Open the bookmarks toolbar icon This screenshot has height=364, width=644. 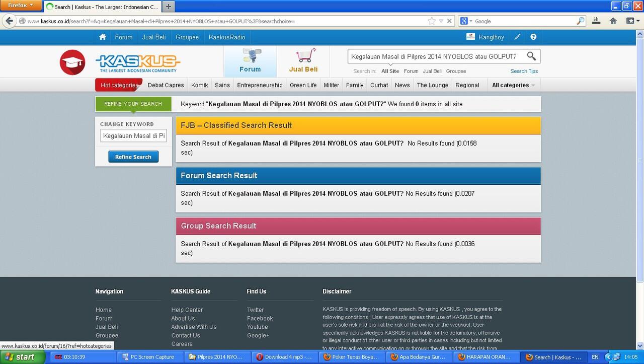pyautogui.click(x=630, y=21)
